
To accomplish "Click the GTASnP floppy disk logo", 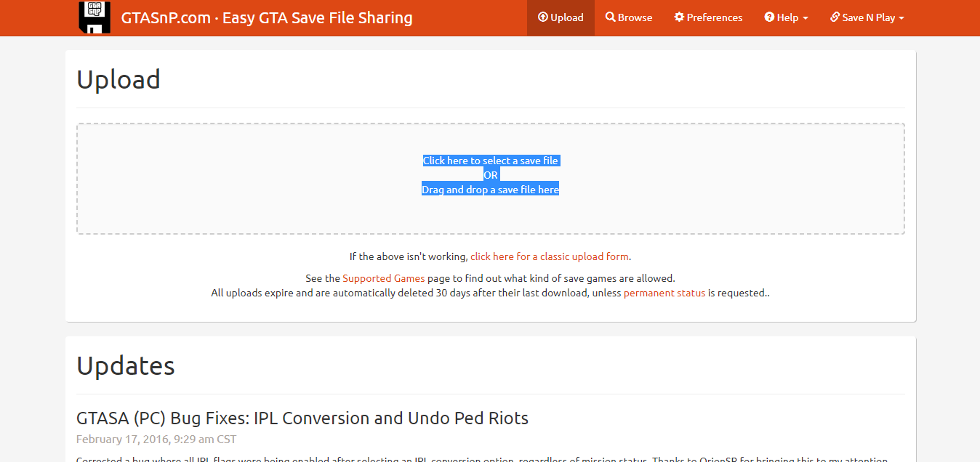I will (95, 17).
